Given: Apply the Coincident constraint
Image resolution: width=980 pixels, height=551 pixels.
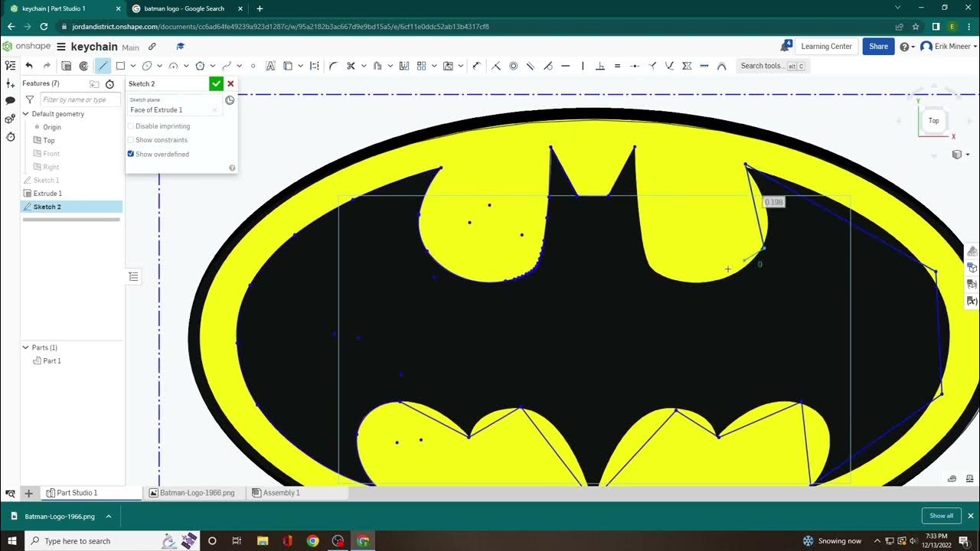Looking at the screenshot, I should (496, 66).
